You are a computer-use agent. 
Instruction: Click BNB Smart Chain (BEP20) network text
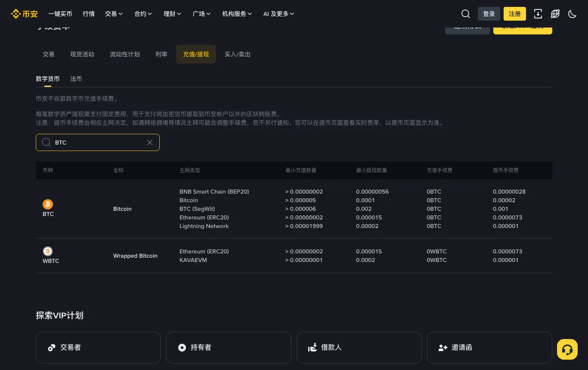pos(214,191)
